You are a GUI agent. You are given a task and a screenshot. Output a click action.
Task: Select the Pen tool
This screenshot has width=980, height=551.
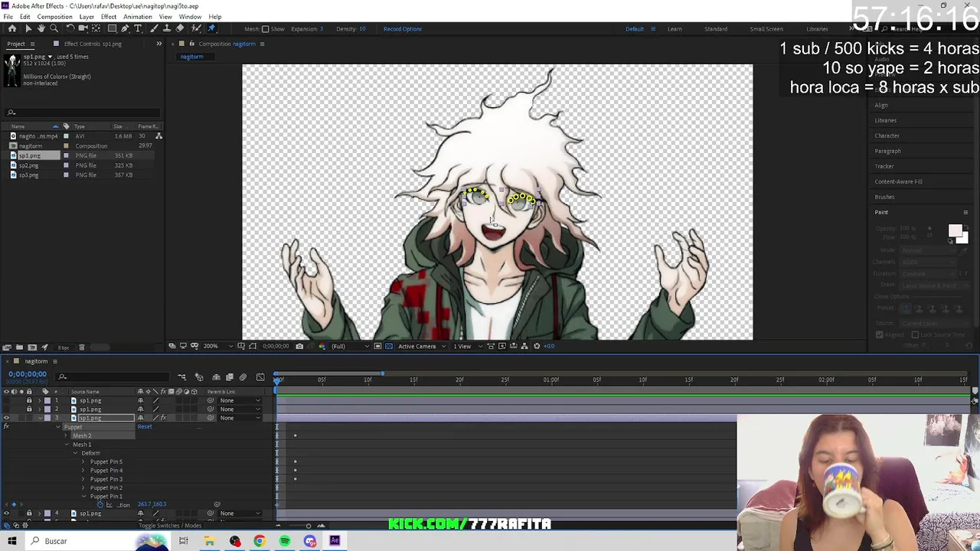coord(125,28)
